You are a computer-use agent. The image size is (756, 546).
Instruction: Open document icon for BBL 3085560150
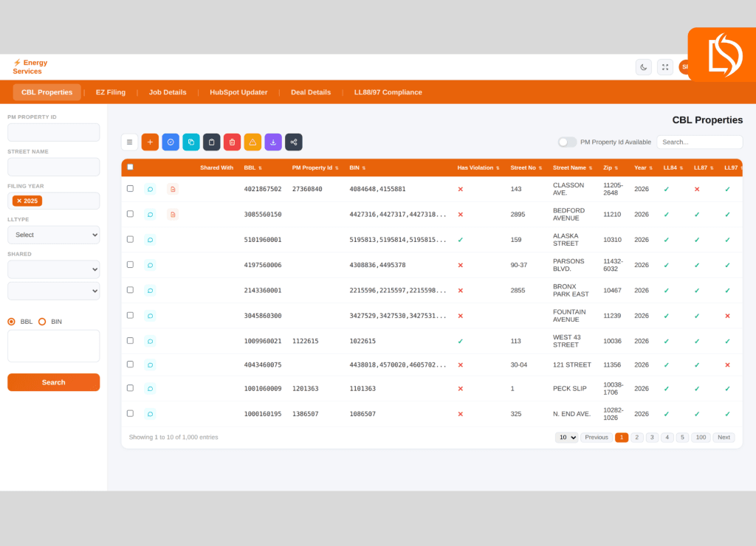coord(173,215)
